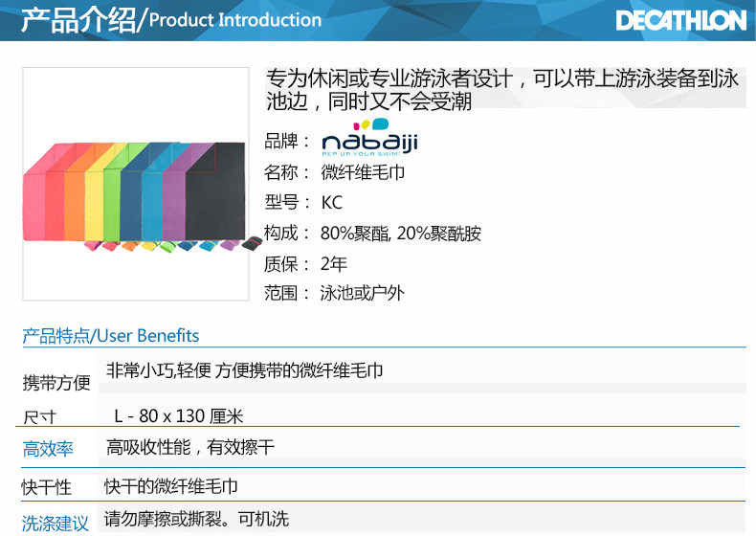Viewport: 756px width, 536px height.
Task: Click the product name 微纤维毛巾
Action: click(363, 173)
